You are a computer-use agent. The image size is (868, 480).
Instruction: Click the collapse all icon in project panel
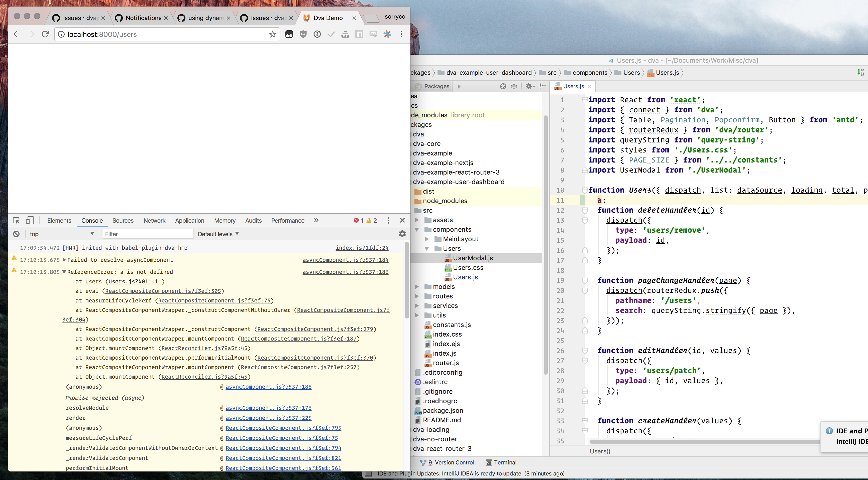point(514,86)
